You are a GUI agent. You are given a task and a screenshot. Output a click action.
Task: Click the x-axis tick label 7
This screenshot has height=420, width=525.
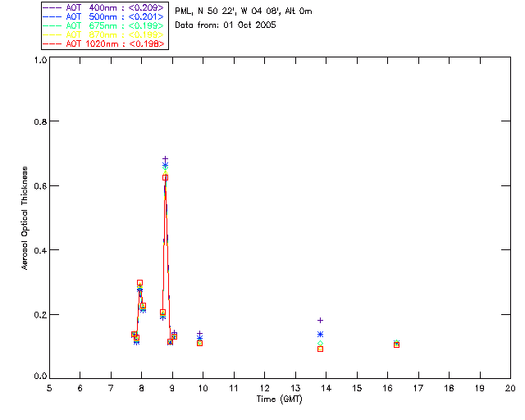click(x=111, y=388)
